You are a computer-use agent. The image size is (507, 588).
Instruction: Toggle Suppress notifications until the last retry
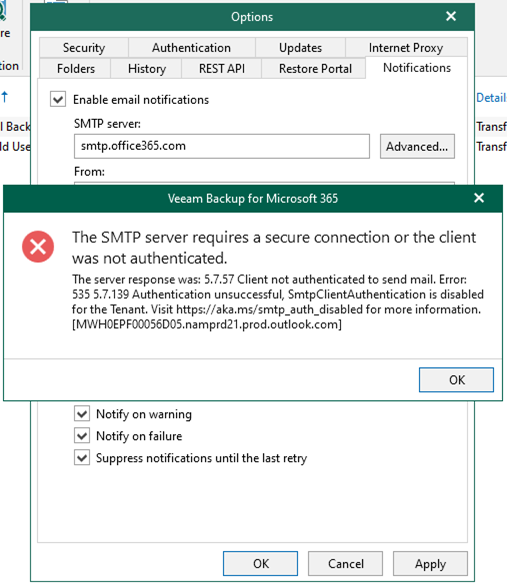click(82, 458)
